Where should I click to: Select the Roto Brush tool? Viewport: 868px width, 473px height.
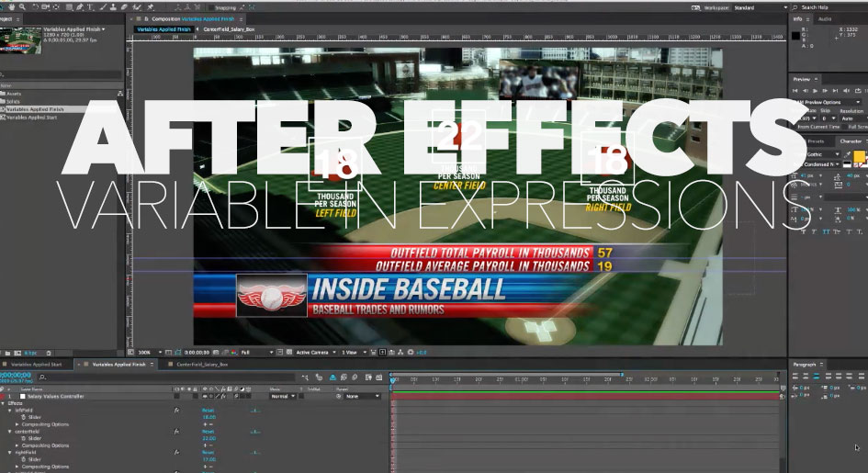click(x=137, y=7)
